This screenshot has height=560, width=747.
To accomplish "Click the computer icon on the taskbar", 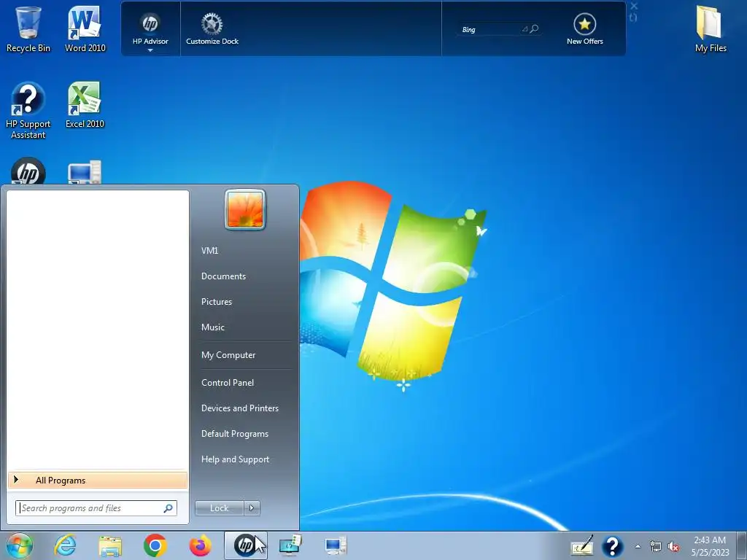I will coord(336,545).
